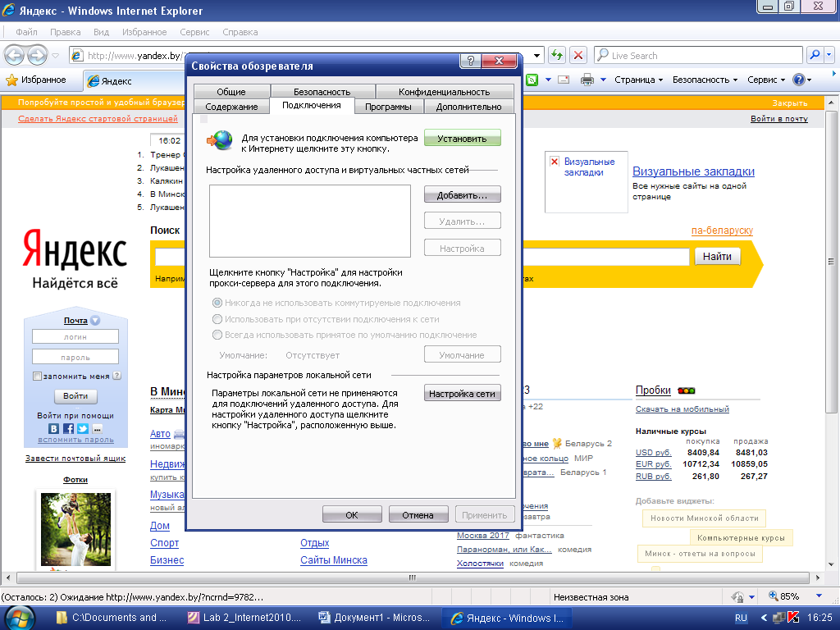Click the Windows Start orb

pos(20,618)
